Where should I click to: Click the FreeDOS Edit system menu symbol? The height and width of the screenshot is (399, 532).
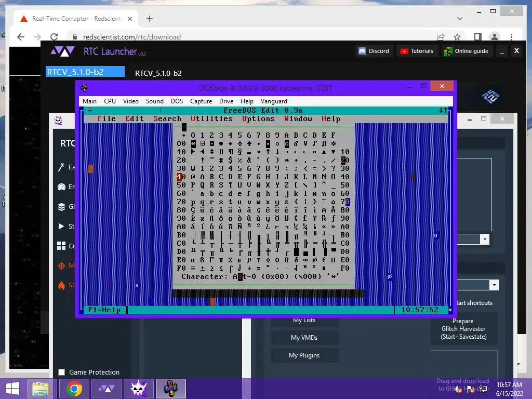(90, 110)
